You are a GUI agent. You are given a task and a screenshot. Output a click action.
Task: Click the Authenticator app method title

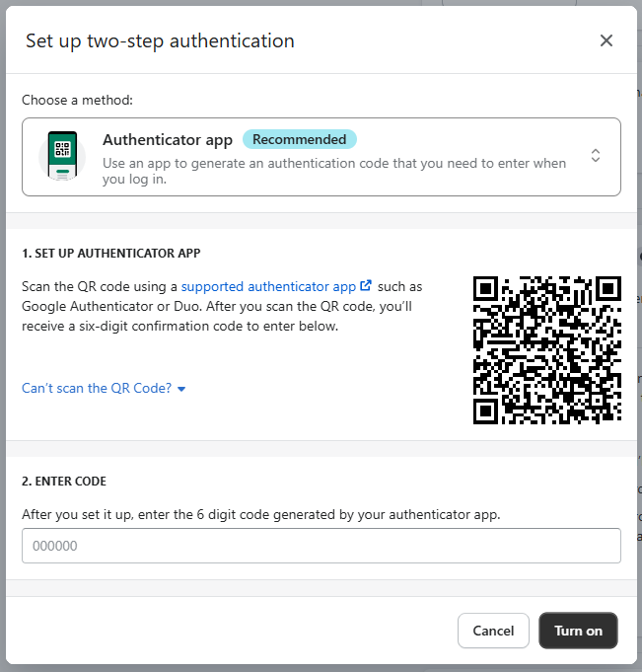point(168,140)
